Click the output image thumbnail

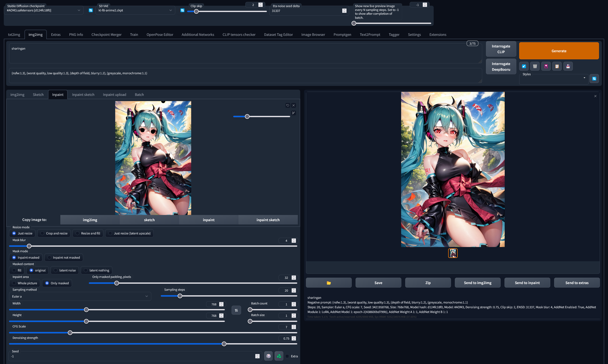453,253
